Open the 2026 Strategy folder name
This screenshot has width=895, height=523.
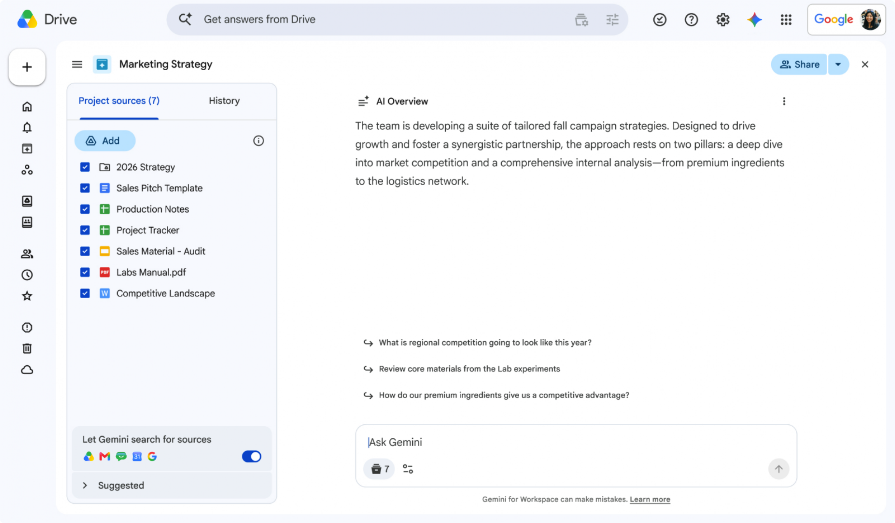point(146,167)
